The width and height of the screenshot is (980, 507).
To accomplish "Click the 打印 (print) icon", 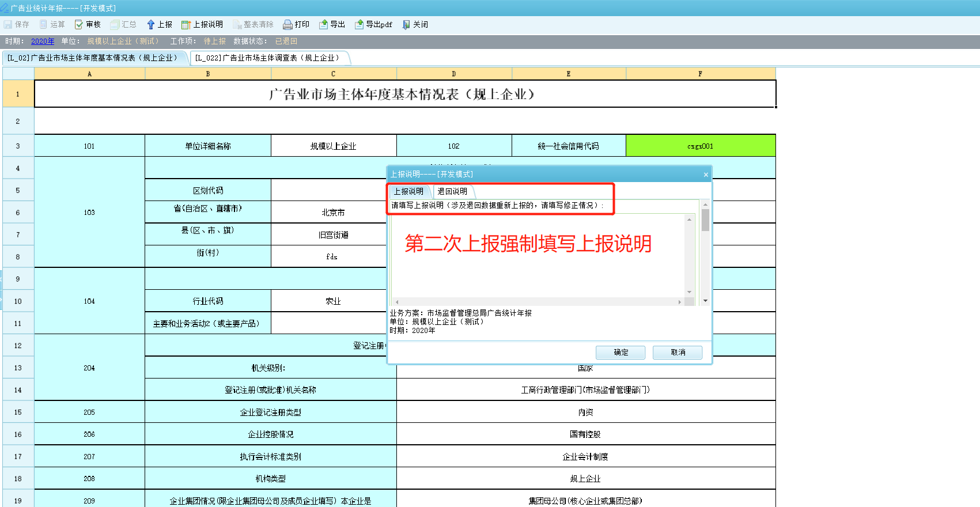I will pyautogui.click(x=287, y=25).
